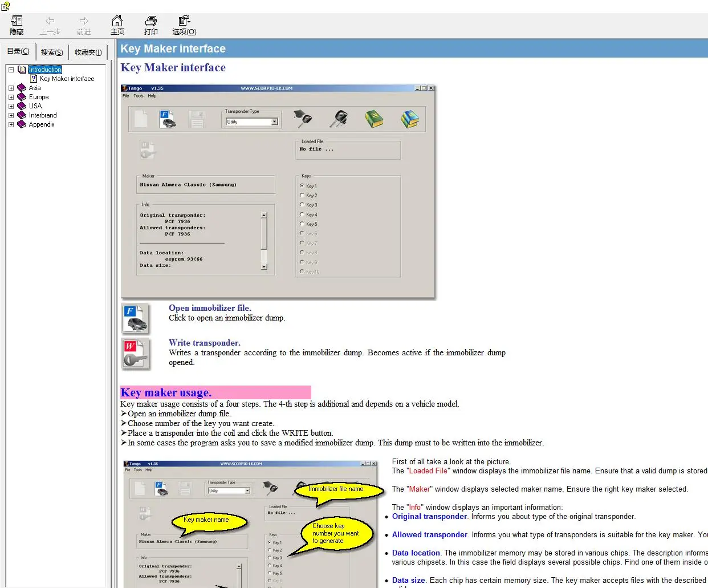Open Key Maker interface topic in tree
708x588 pixels.
click(x=67, y=79)
